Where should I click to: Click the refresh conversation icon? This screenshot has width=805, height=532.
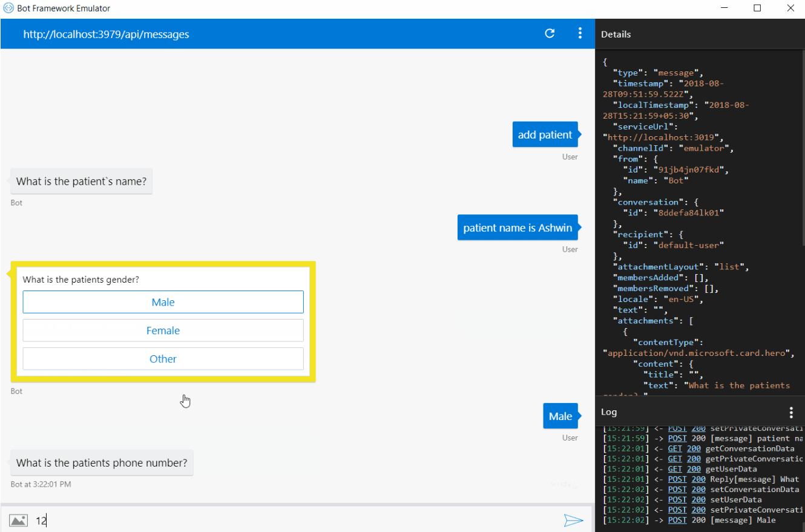[x=550, y=34]
